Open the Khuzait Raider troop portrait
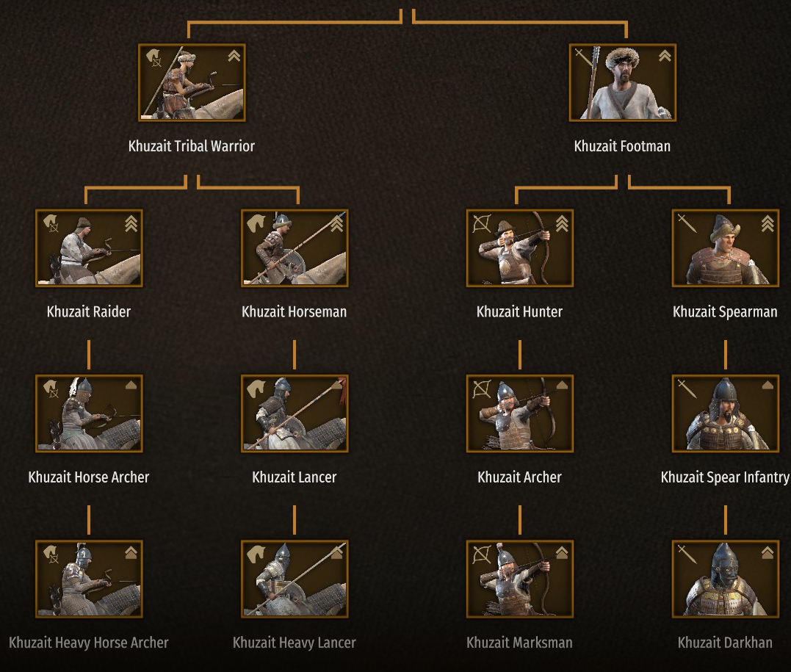The width and height of the screenshot is (791, 672). tap(89, 248)
